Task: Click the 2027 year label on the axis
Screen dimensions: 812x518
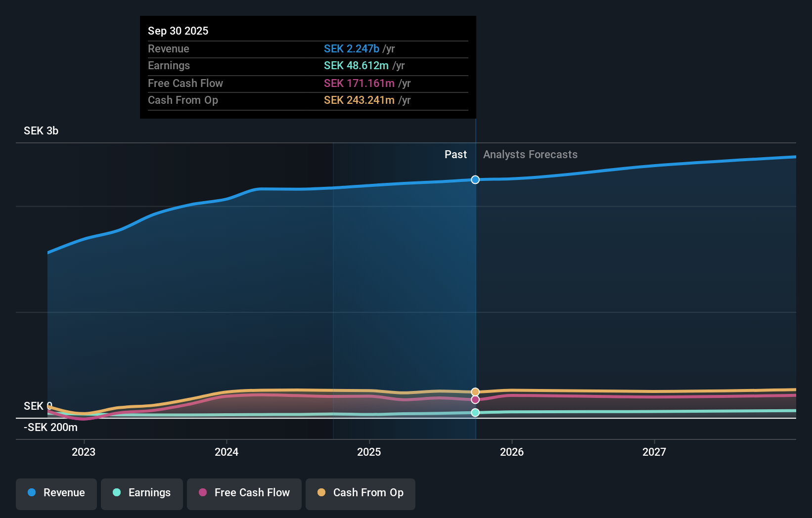Action: pos(655,452)
